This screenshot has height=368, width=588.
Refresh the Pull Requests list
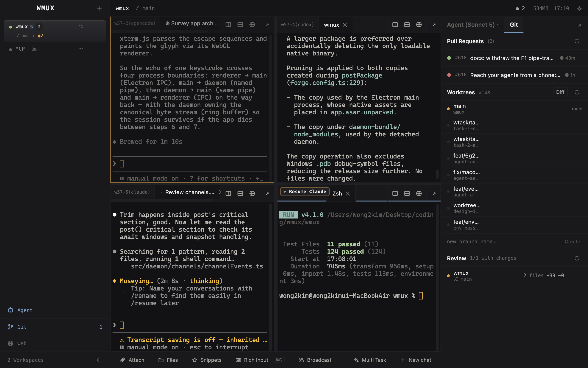click(577, 41)
